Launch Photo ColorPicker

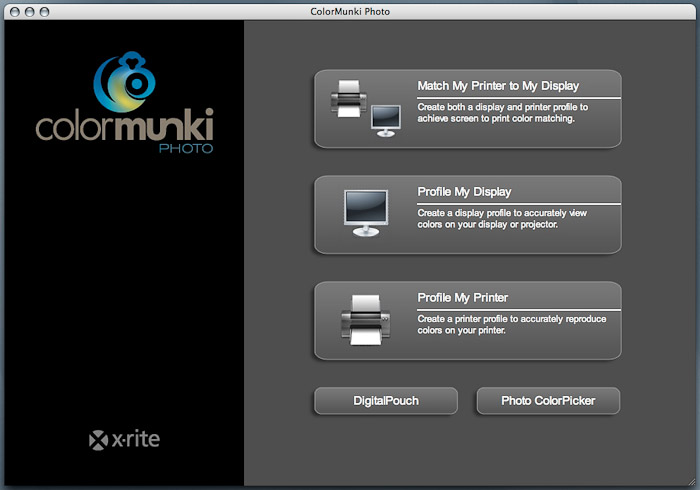click(x=548, y=401)
